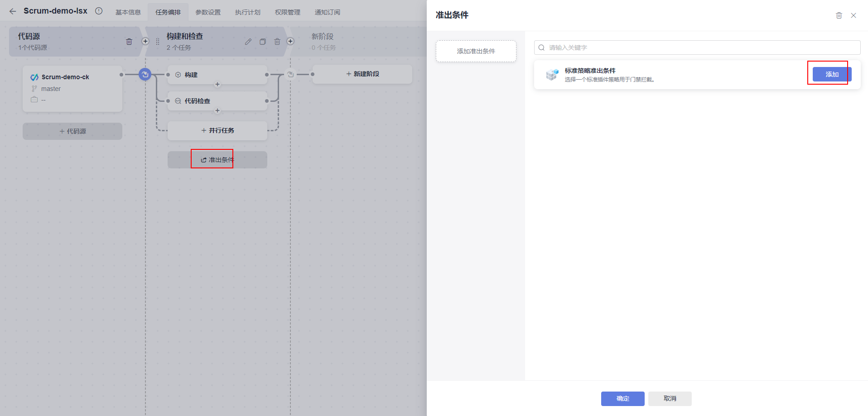Image resolution: width=868 pixels, height=416 pixels.
Task: Delete the 代码源 stage with trash icon
Action: point(129,41)
